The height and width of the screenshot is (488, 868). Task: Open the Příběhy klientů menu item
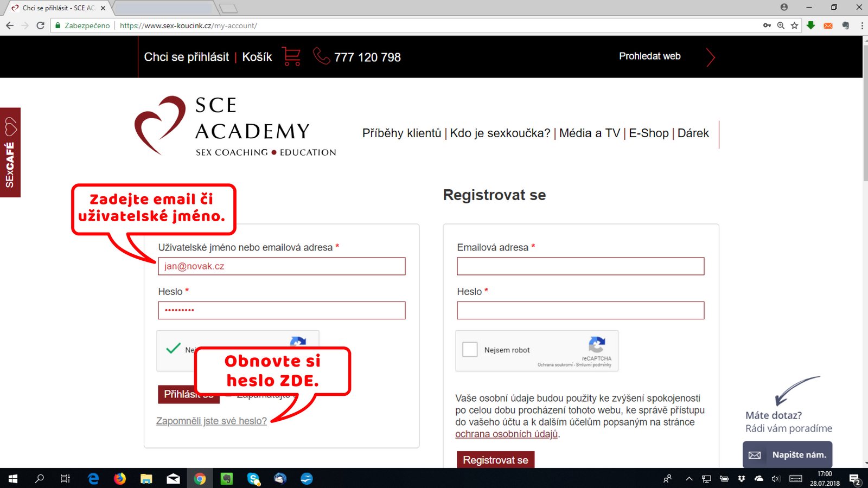tap(401, 133)
